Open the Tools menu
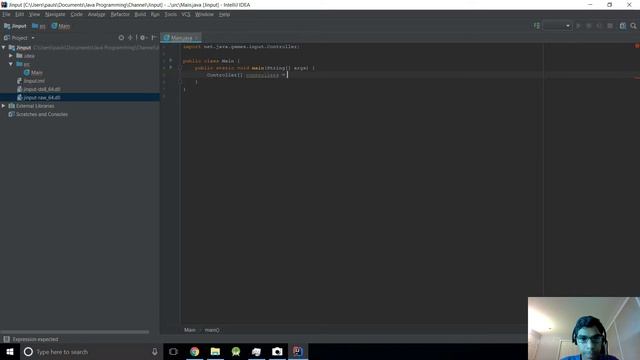This screenshot has width=640, height=360. [171, 14]
